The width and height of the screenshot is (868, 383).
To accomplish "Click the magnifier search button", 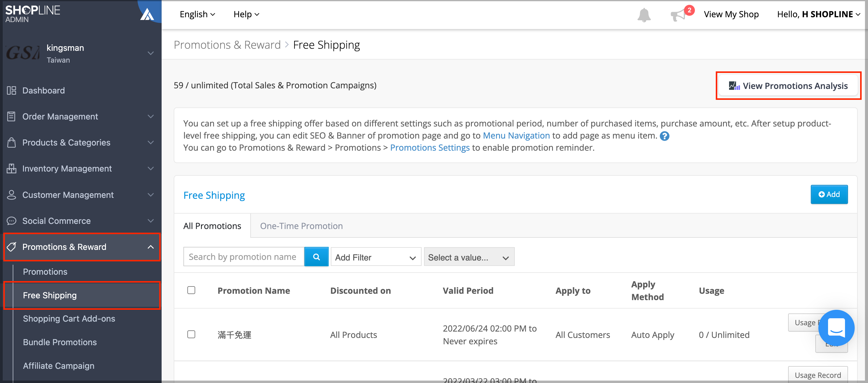I will 316,257.
